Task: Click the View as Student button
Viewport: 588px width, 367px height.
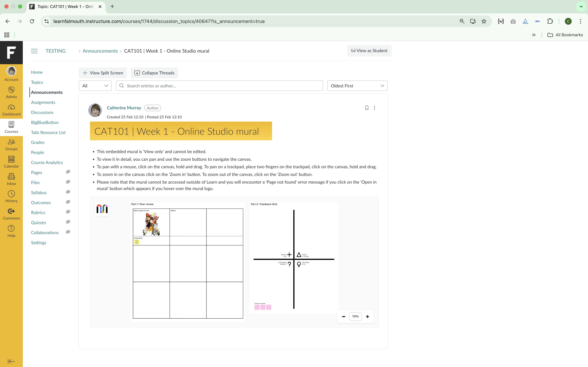Action: click(x=369, y=51)
